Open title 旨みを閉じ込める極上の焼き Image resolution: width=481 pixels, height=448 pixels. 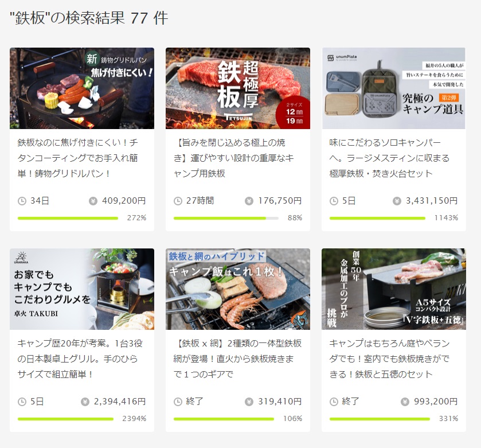pyautogui.click(x=234, y=158)
